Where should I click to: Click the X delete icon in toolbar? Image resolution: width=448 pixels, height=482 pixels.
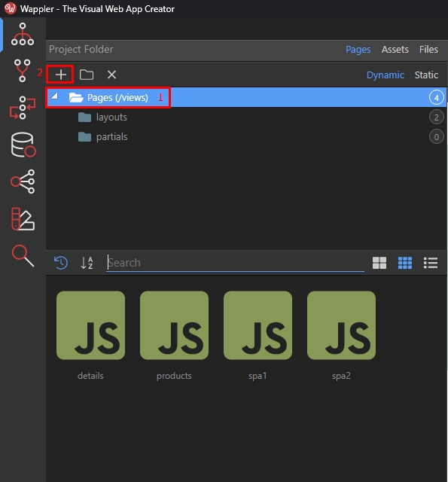click(x=111, y=75)
